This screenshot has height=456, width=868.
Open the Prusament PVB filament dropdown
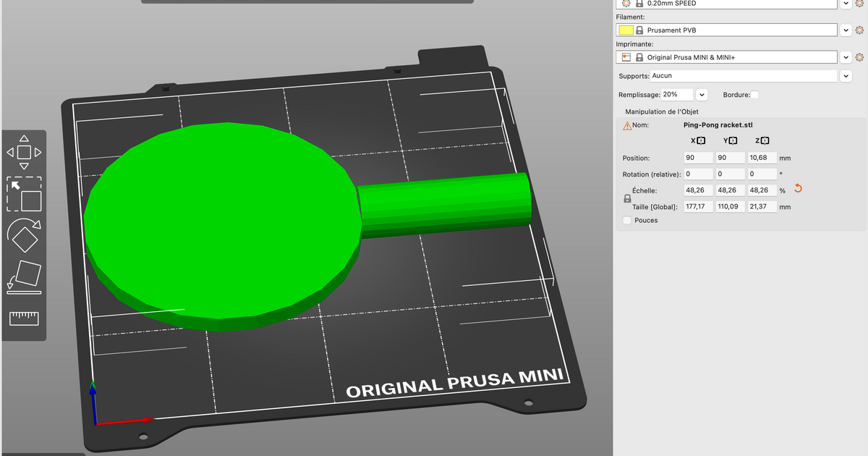846,30
